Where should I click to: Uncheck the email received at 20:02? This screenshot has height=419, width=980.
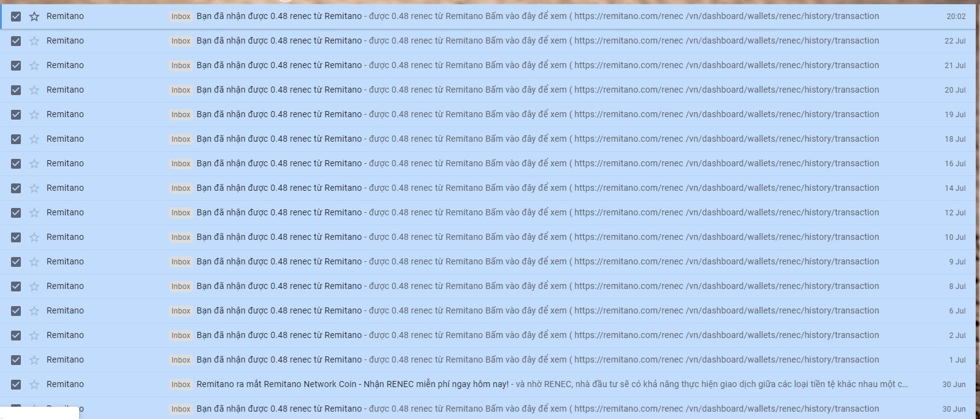click(x=16, y=17)
